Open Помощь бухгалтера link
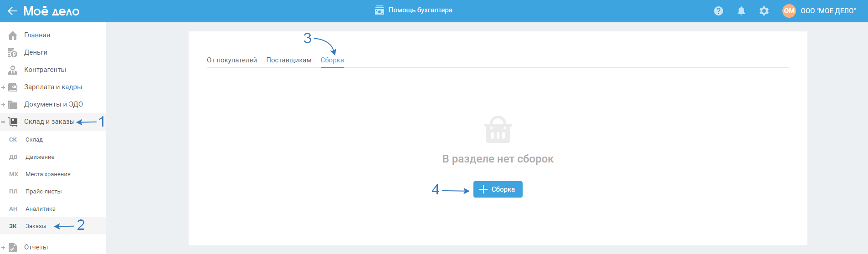 tap(420, 10)
